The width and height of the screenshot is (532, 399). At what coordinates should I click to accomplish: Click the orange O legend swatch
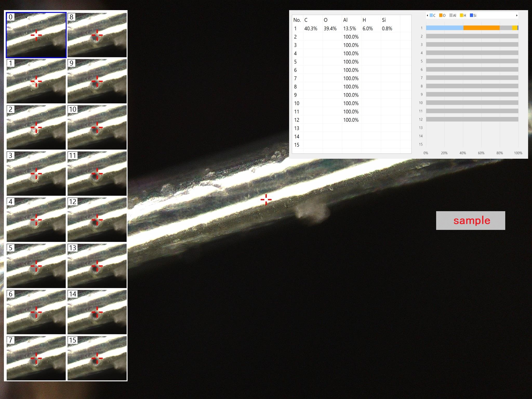[441, 16]
